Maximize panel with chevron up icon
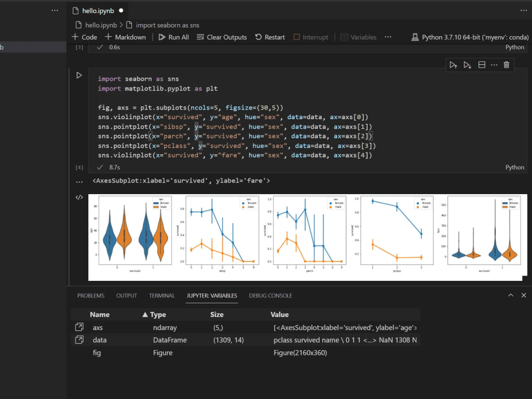 (511, 295)
